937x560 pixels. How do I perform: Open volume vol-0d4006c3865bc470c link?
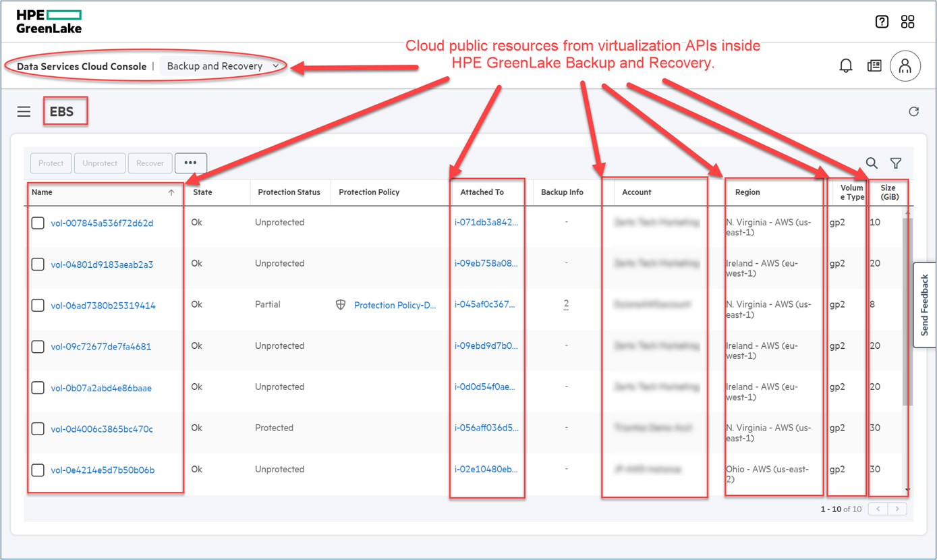pyautogui.click(x=102, y=429)
